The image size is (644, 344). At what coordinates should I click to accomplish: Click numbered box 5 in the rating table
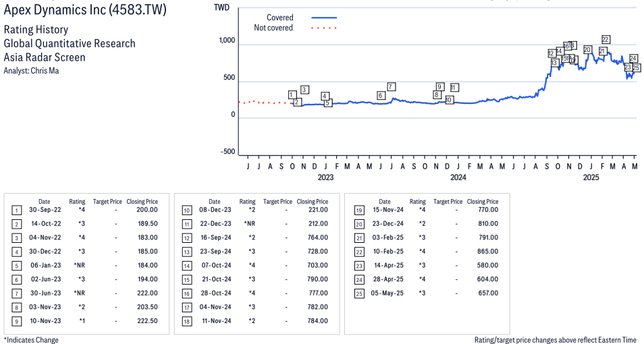(16, 266)
